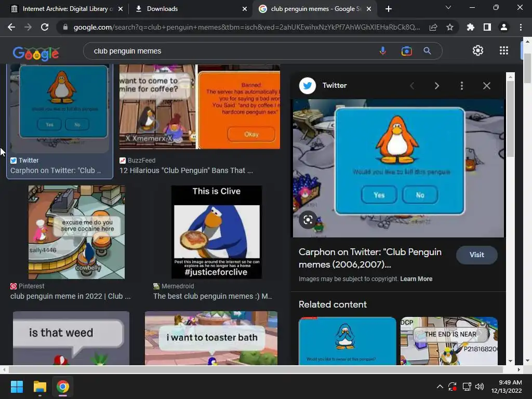Open Google quick settings gear
This screenshot has width=532, height=399.
(x=478, y=50)
